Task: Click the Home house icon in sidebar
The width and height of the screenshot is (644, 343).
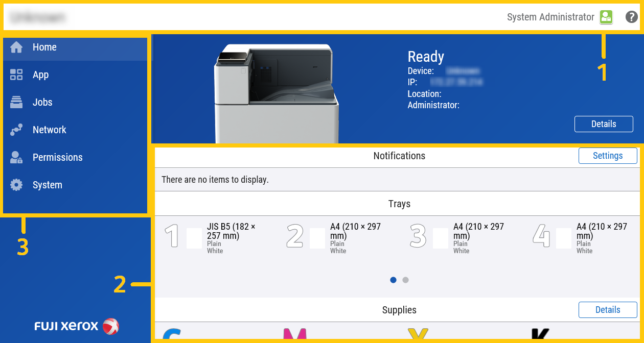Action: click(x=16, y=47)
